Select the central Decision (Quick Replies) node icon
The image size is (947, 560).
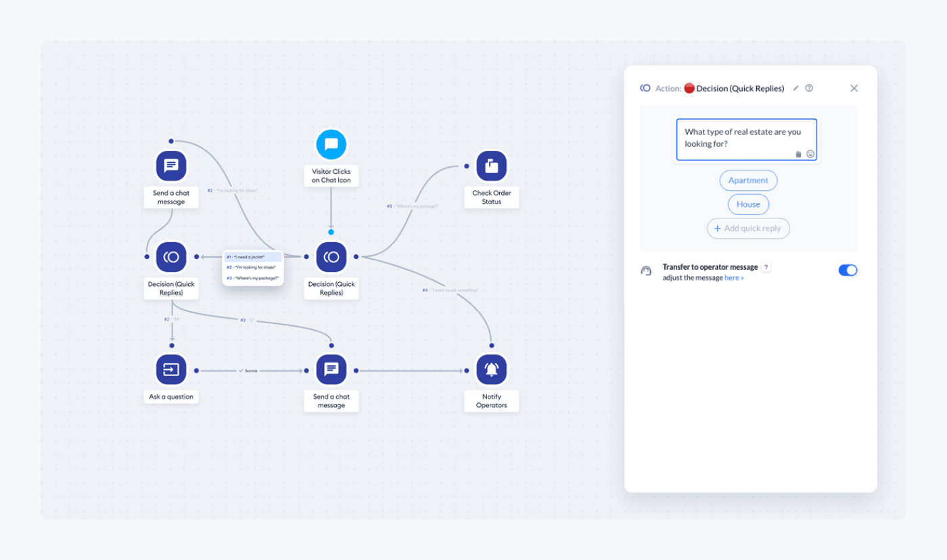(x=331, y=257)
